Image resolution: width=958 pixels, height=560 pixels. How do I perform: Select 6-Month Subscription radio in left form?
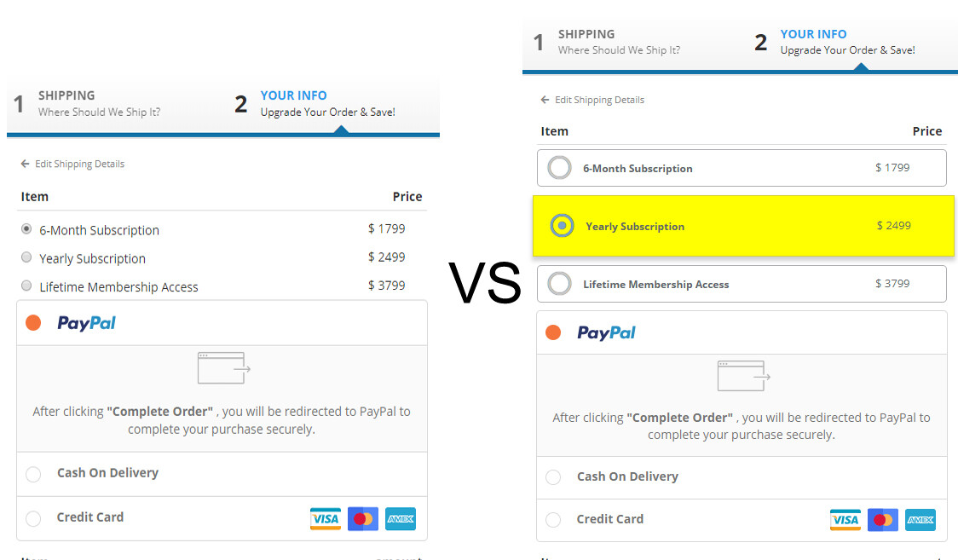click(26, 229)
